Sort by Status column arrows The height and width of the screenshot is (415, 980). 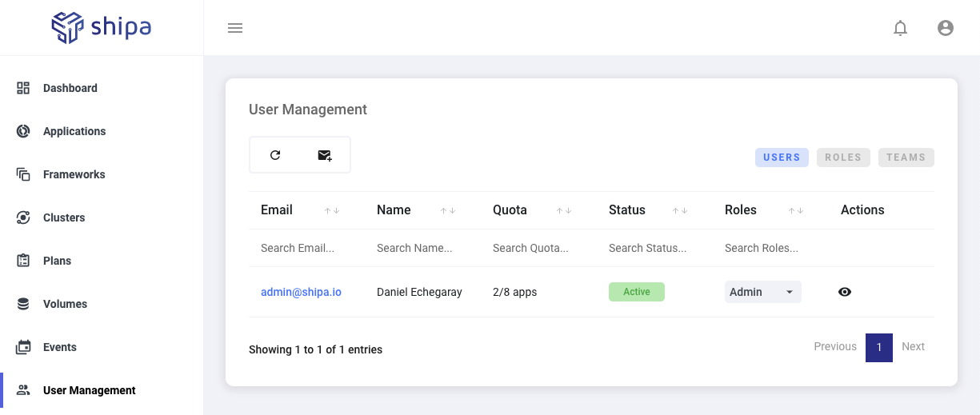click(x=680, y=210)
